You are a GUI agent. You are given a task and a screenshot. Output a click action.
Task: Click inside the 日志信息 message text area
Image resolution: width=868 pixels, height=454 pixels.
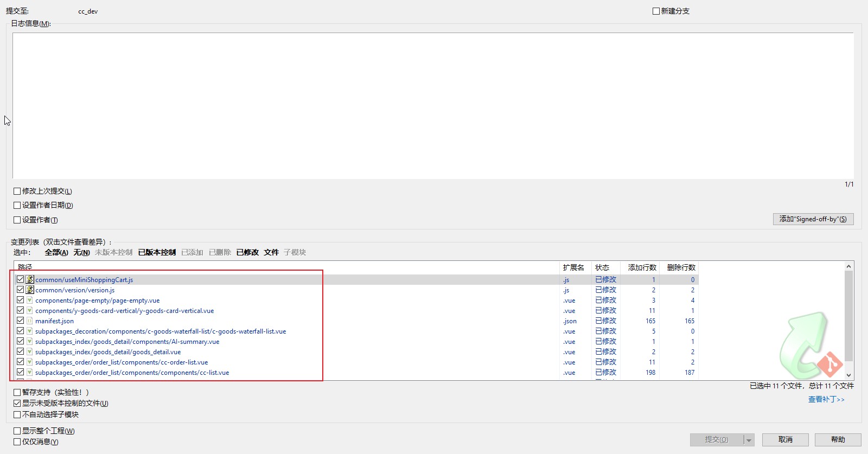point(433,106)
